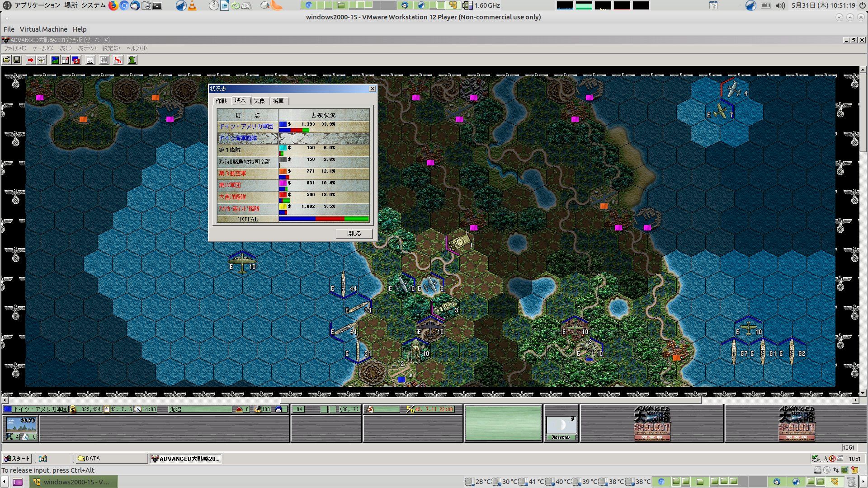Select the tank unit on the map
Image resolution: width=868 pixels, height=488 pixels.
(x=459, y=242)
